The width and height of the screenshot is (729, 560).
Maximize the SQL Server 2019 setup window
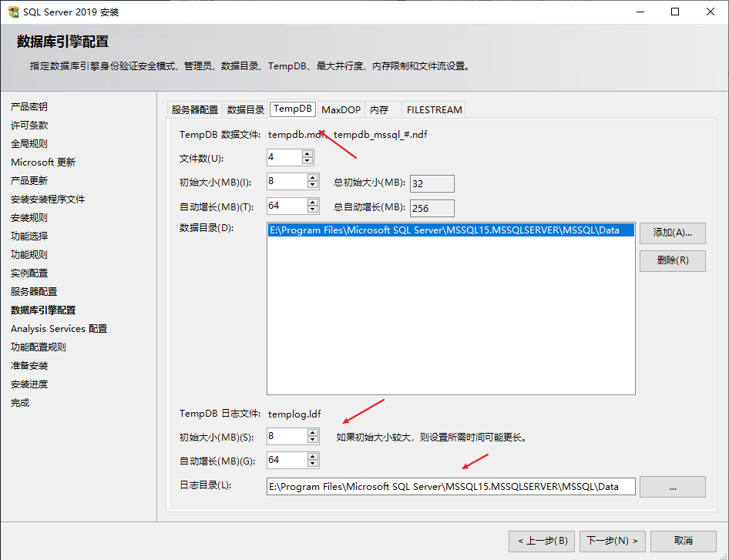point(675,12)
